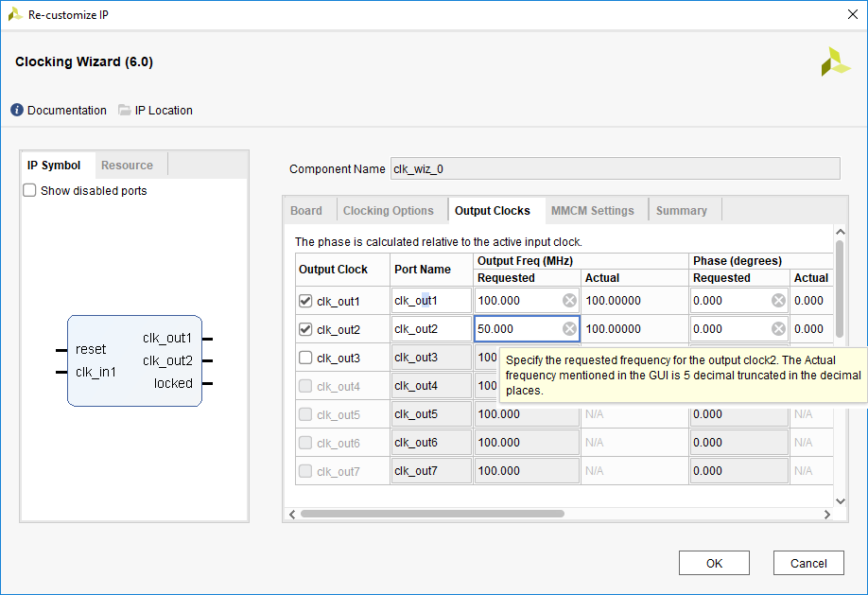Go to MMCM Settings tab
The width and height of the screenshot is (868, 595).
[x=592, y=211]
